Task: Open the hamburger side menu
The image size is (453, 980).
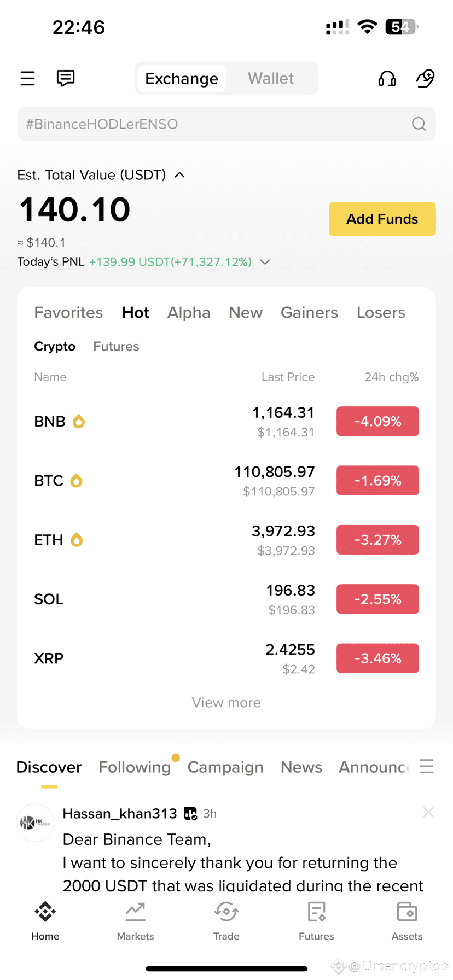Action: (27, 79)
